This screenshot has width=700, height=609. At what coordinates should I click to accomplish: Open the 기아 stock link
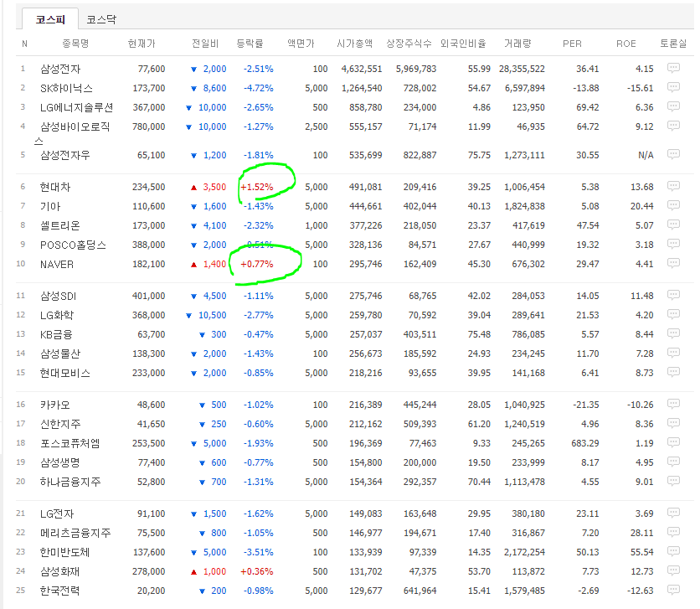pos(50,206)
